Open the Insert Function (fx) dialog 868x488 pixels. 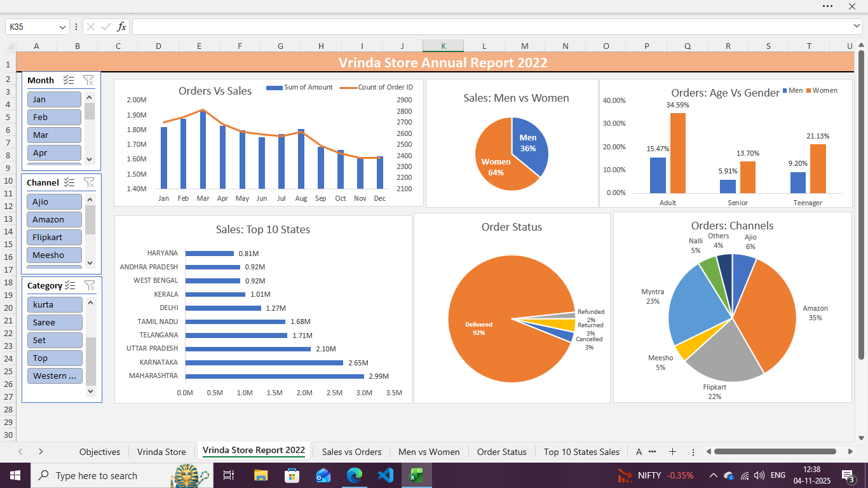121,27
